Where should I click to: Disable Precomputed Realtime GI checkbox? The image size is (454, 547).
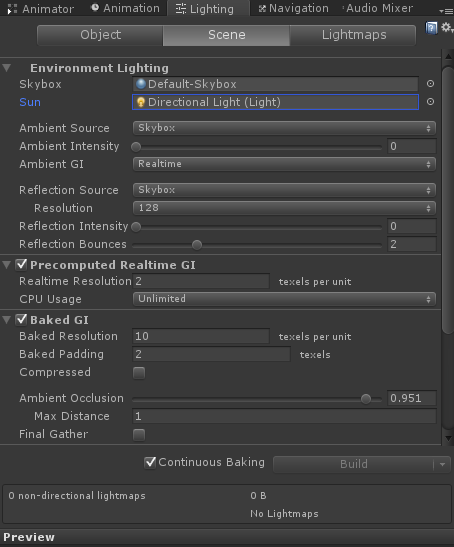(x=22, y=265)
